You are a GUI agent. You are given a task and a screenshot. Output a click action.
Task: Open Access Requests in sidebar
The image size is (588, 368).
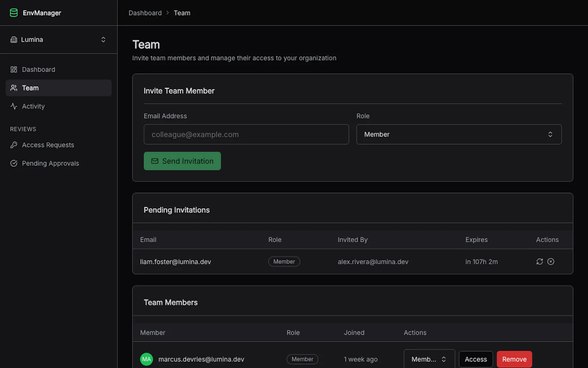(x=58, y=145)
